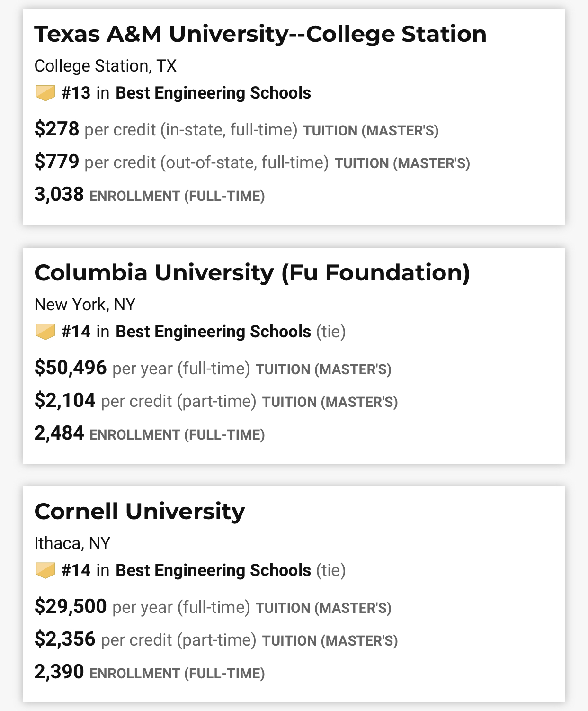Click Texas A&M $278 in-state tuition
Viewport: 588px width, 711px height.
(x=57, y=129)
